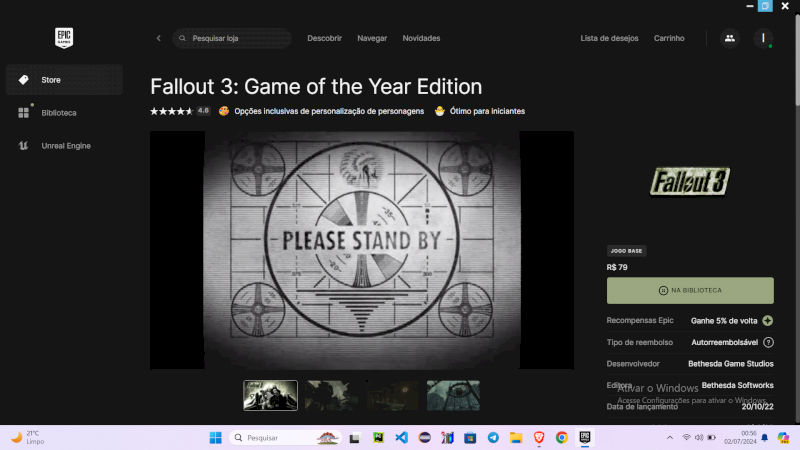Switch to the Navegar tab

372,38
